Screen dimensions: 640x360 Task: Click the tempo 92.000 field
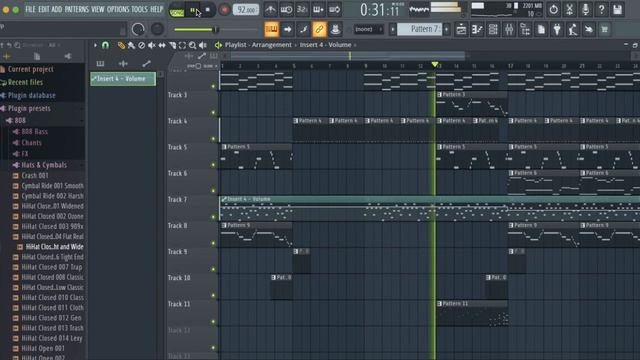(246, 9)
